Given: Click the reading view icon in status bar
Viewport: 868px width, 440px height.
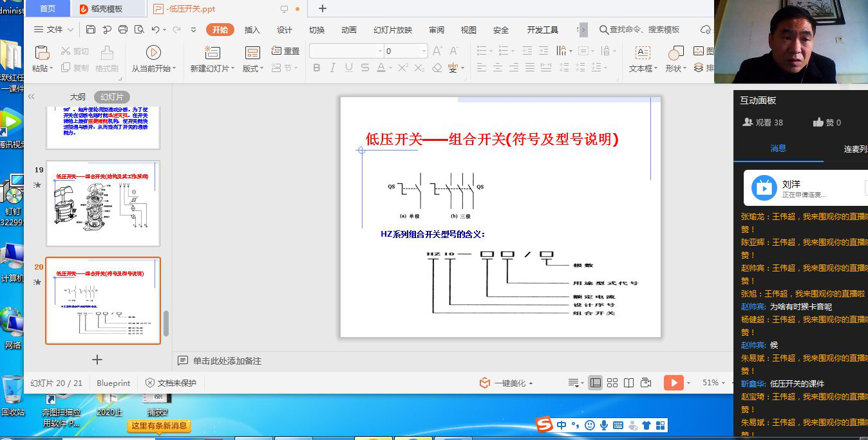Looking at the screenshot, I should pyautogui.click(x=629, y=383).
